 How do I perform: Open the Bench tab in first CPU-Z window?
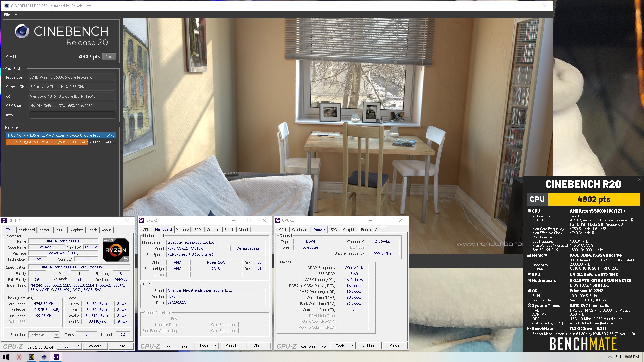(x=92, y=230)
